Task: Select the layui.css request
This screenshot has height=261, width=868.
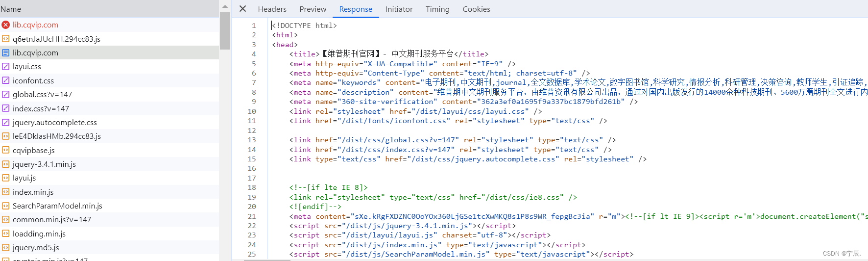Action: (109, 66)
